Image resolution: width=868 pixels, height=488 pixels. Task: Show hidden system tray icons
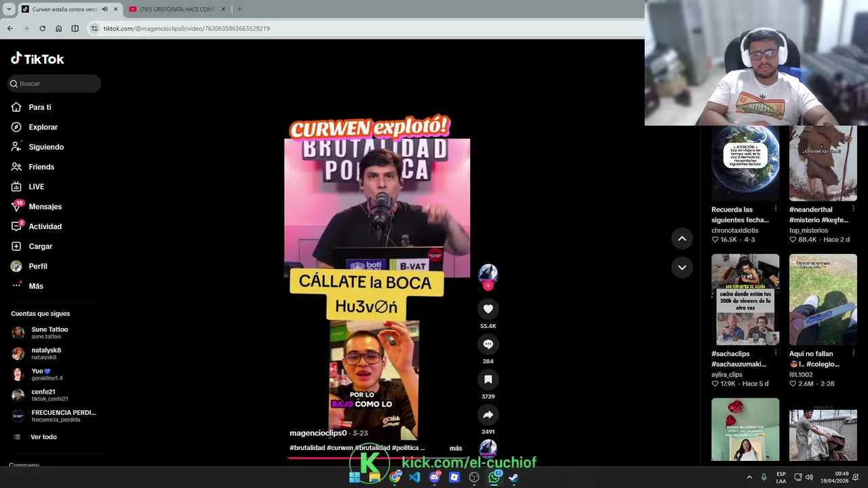(x=749, y=477)
